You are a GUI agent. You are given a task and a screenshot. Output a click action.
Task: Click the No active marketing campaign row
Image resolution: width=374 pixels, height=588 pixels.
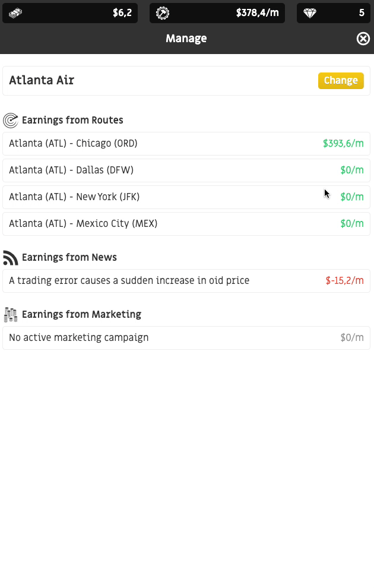[x=186, y=338]
